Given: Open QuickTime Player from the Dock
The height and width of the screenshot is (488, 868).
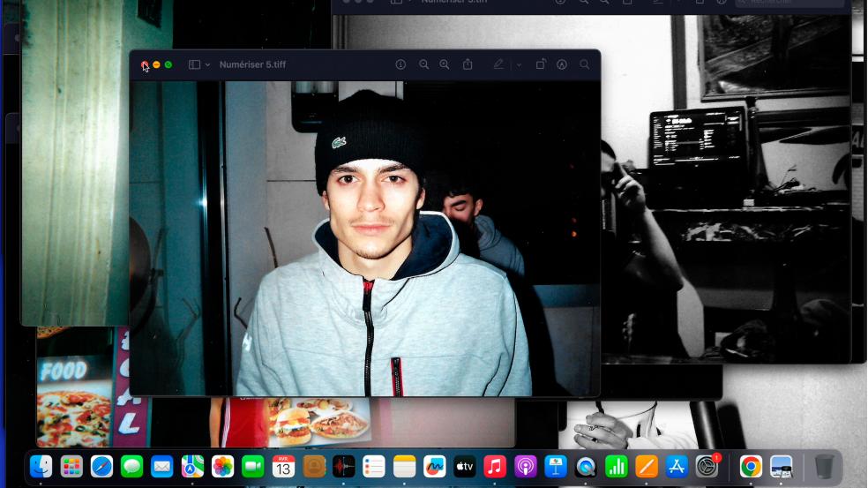Looking at the screenshot, I should coord(586,467).
